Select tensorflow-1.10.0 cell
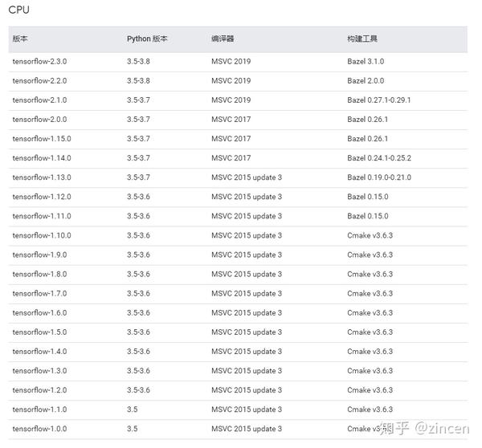Viewport: 482px width, 448px height. 42,236
